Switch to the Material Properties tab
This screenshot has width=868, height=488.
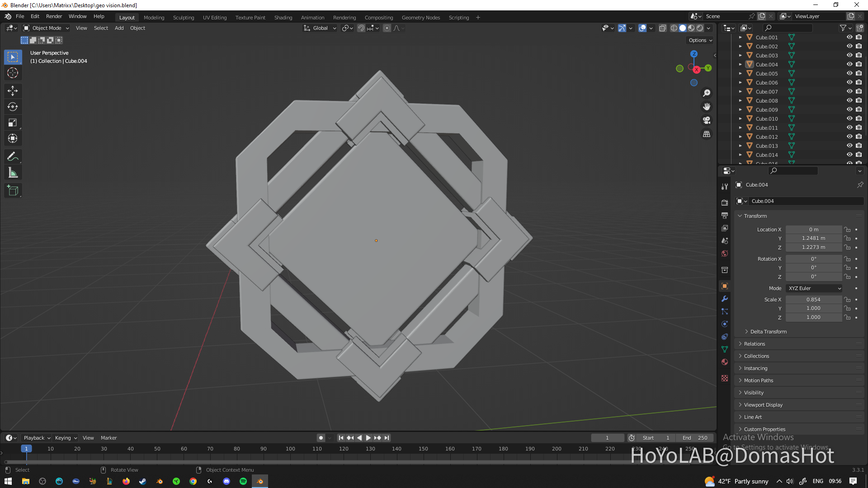click(725, 362)
